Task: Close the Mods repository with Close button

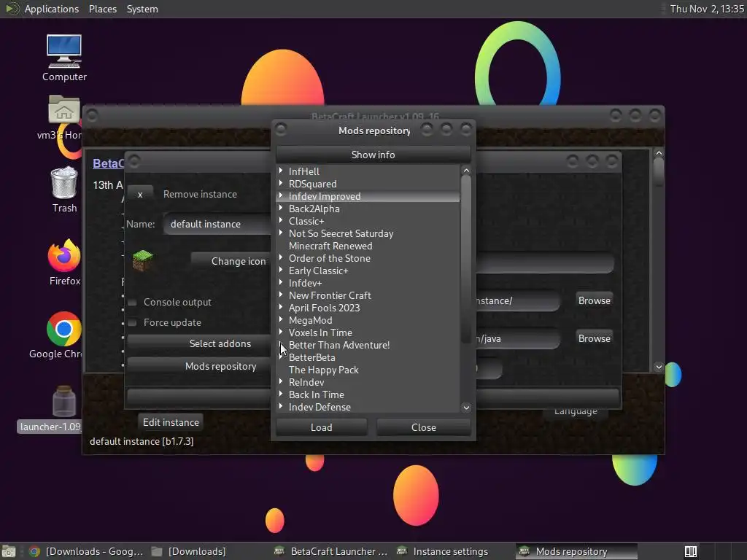Action: [x=424, y=427]
